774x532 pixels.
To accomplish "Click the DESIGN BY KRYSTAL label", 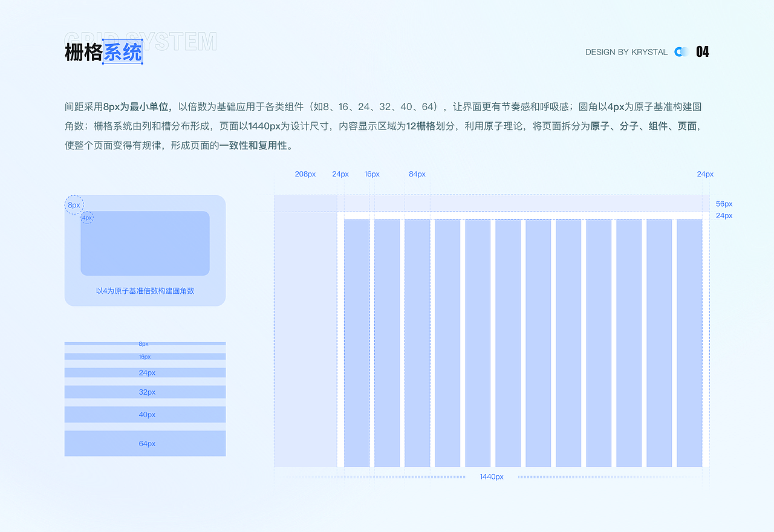I will [x=626, y=52].
